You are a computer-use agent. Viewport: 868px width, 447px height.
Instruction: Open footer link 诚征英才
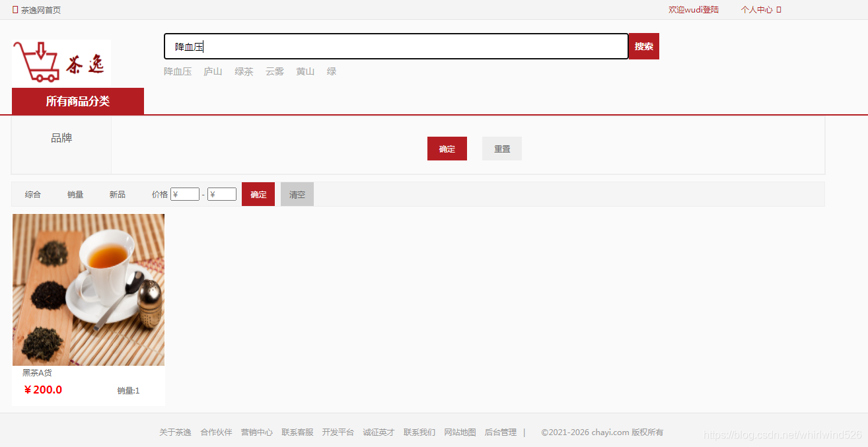click(379, 432)
